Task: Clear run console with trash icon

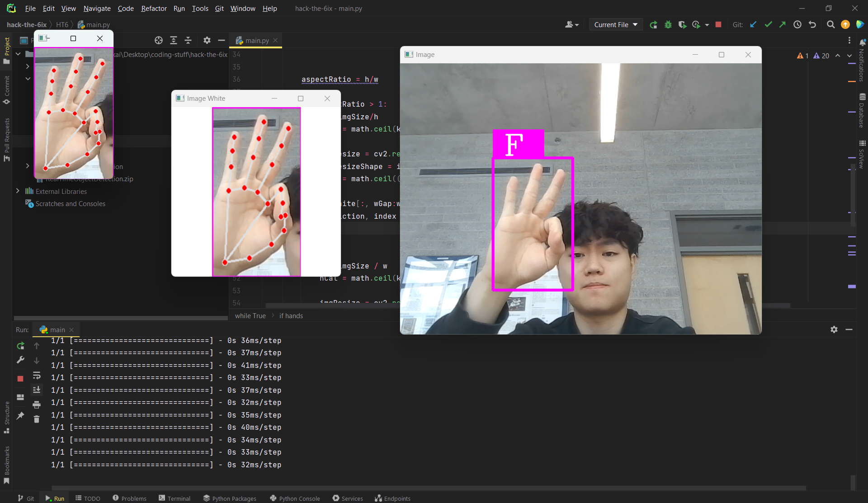Action: pos(37,419)
